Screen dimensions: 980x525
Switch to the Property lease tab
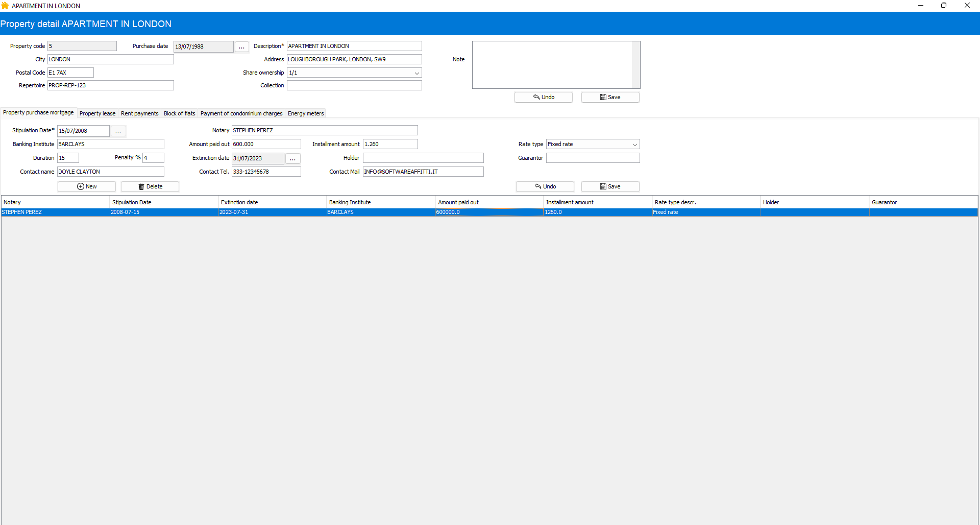tap(97, 113)
